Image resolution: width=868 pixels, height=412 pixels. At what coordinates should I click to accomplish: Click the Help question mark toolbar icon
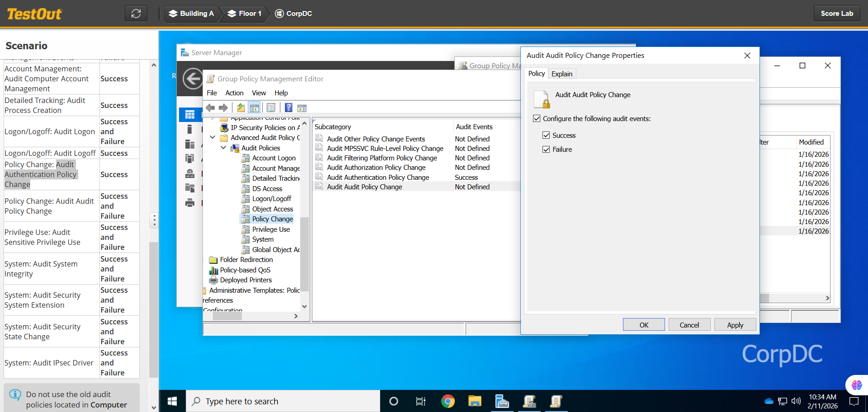288,108
